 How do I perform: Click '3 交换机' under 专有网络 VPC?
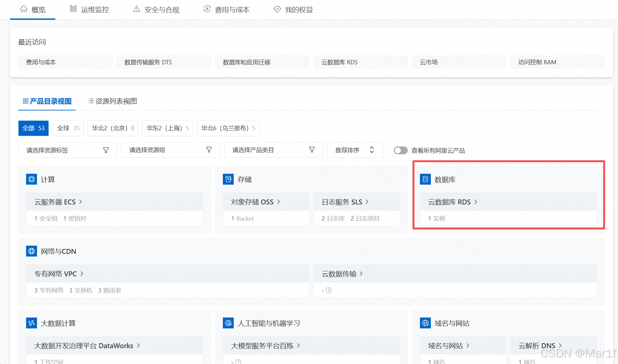coord(81,290)
